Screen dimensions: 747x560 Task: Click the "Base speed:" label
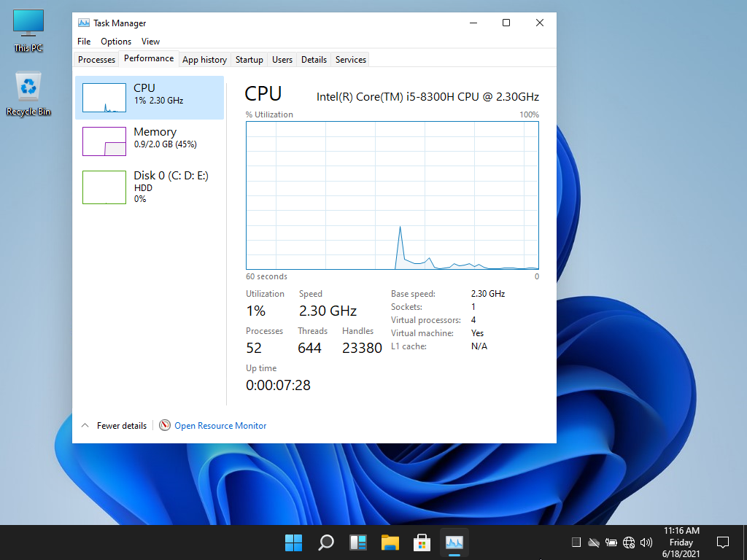[x=413, y=294]
